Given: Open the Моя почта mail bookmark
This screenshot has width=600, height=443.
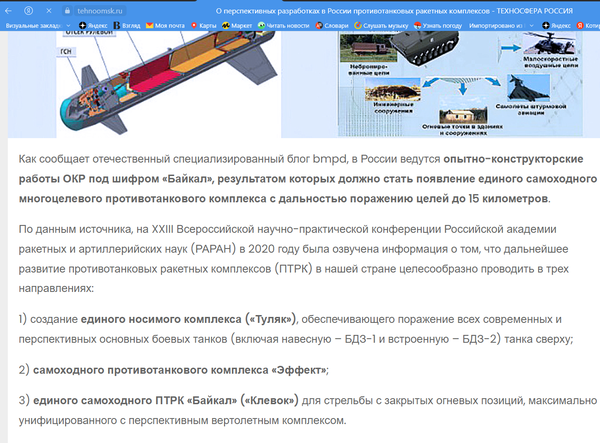Looking at the screenshot, I should click(x=165, y=26).
